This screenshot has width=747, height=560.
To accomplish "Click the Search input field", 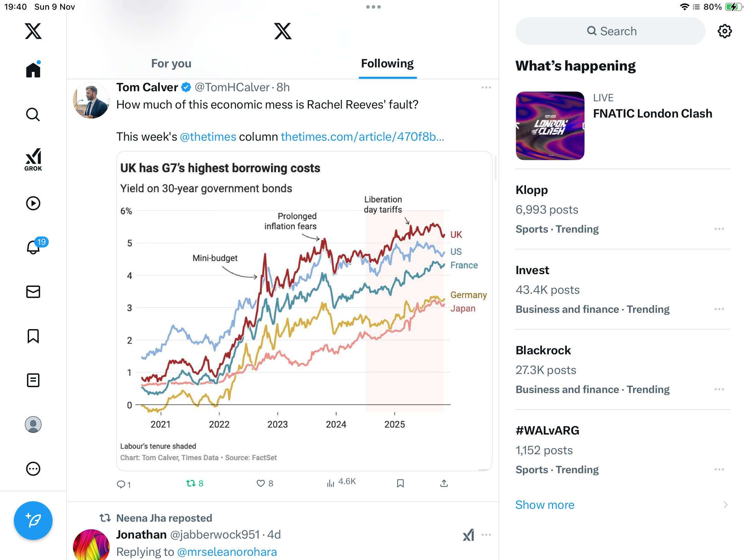I will [x=610, y=31].
